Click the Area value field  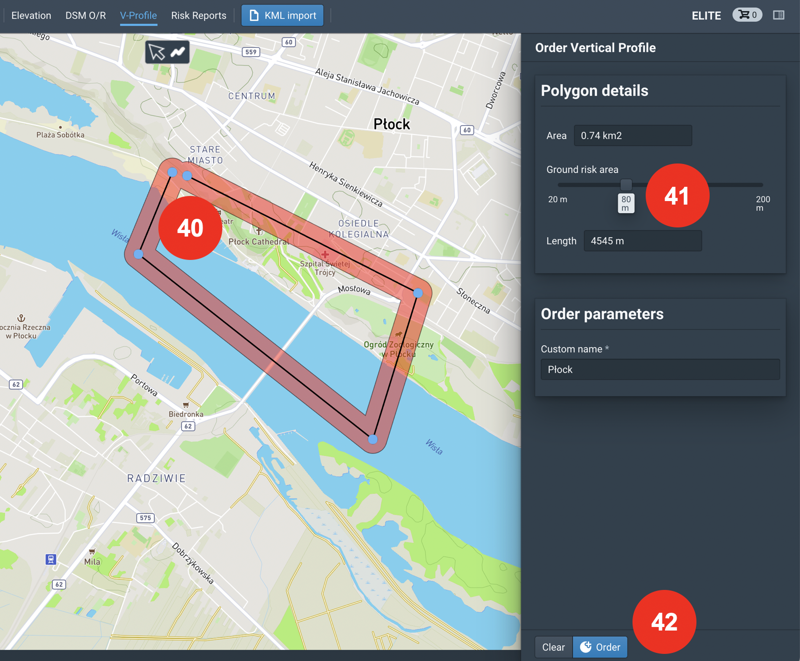tap(632, 135)
